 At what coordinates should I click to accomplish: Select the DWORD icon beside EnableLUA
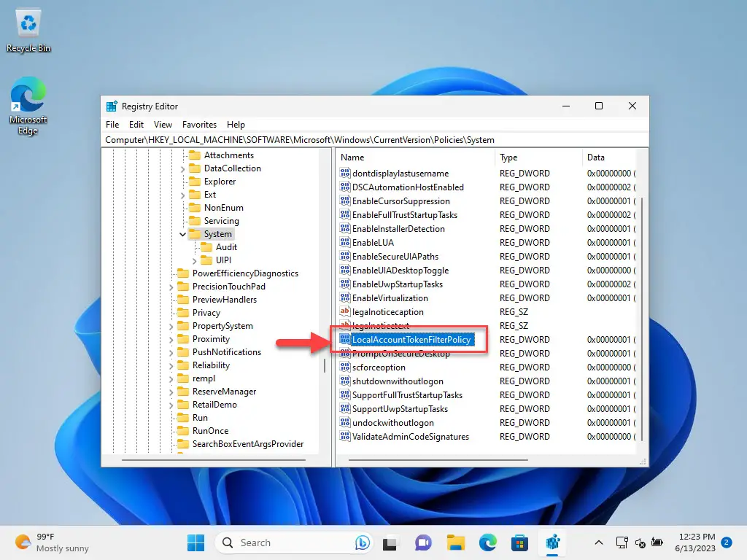click(x=345, y=242)
